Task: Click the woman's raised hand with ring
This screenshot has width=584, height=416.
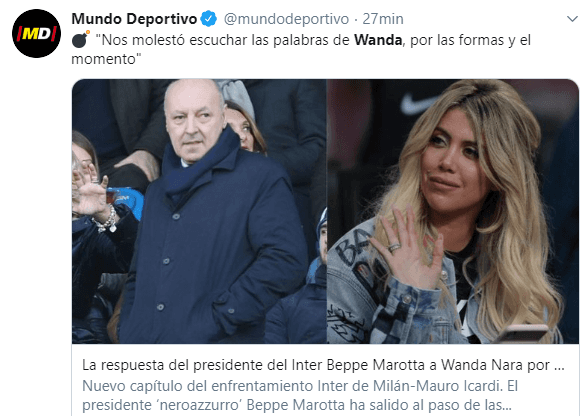Action: click(x=406, y=248)
